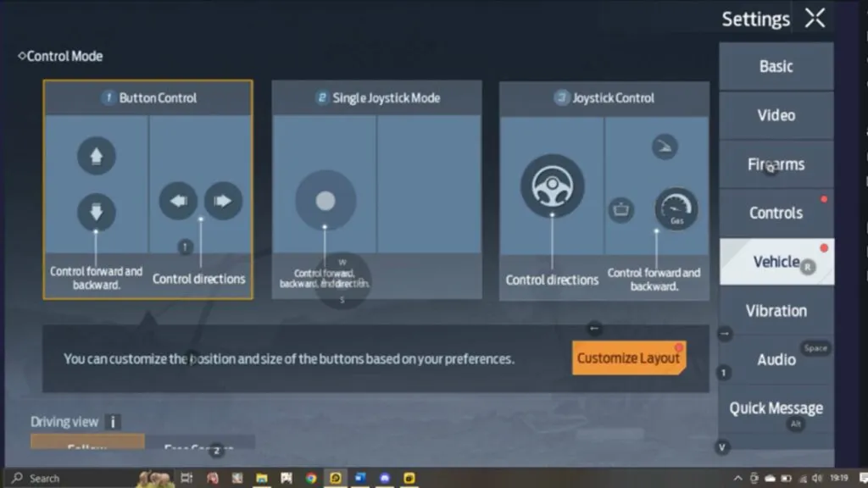Open the notification center icon
Image resolution: width=868 pixels, height=488 pixels.
pos(864,478)
